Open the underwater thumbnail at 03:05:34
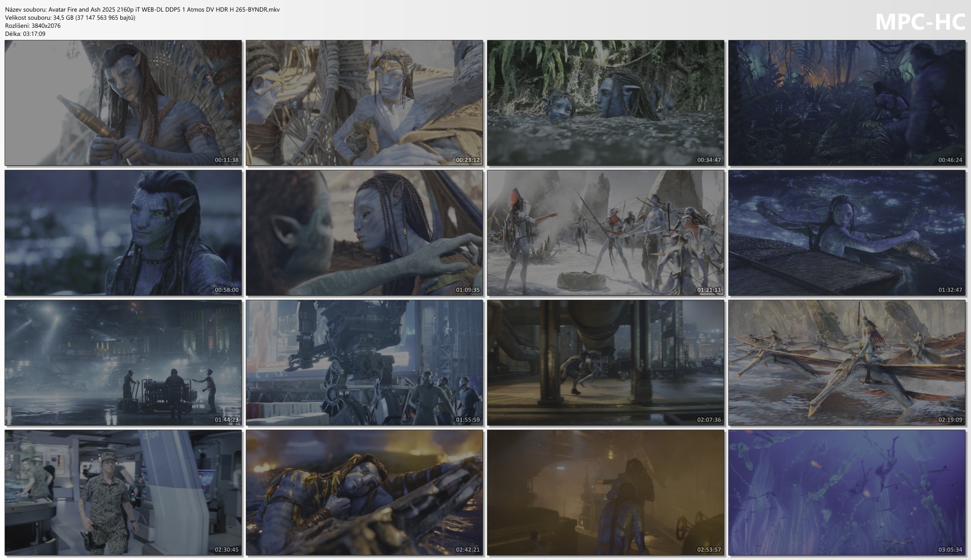This screenshot has height=560, width=971. pyautogui.click(x=847, y=492)
